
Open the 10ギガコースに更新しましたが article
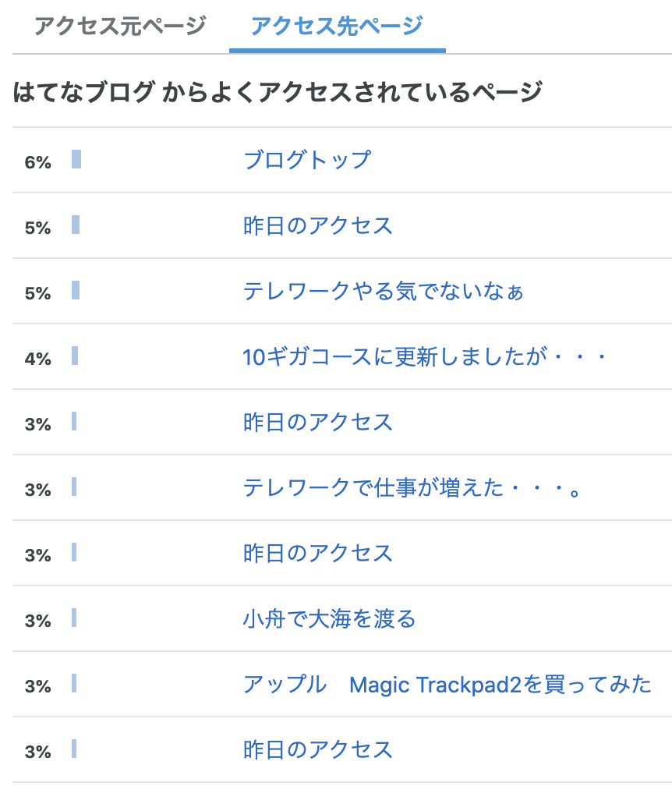(x=425, y=357)
